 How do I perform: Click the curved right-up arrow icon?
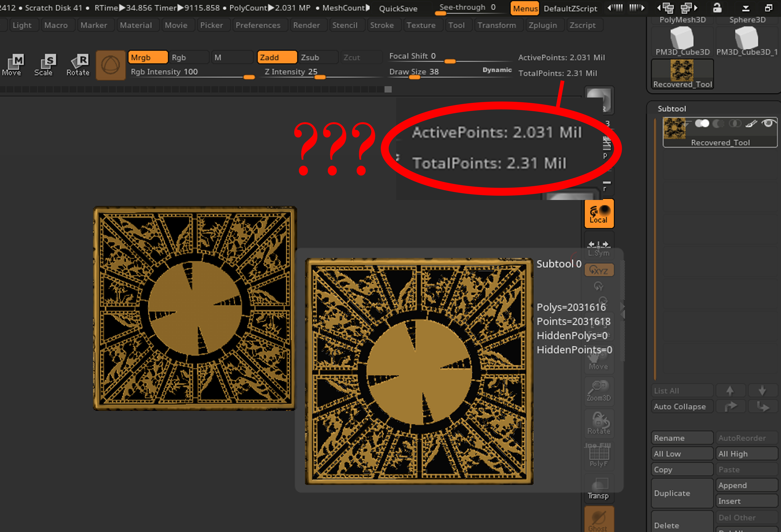click(730, 407)
